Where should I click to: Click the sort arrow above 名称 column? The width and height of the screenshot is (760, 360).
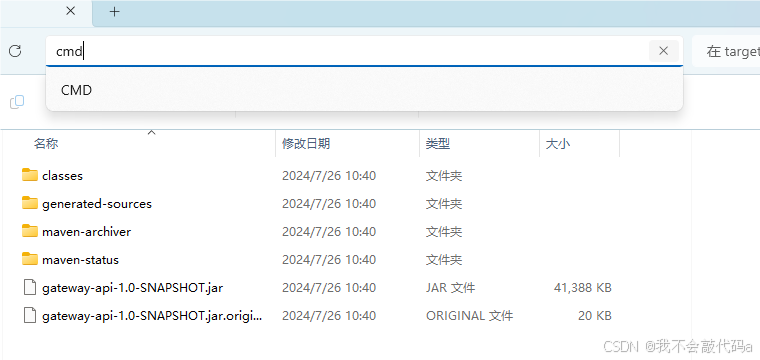click(x=152, y=132)
